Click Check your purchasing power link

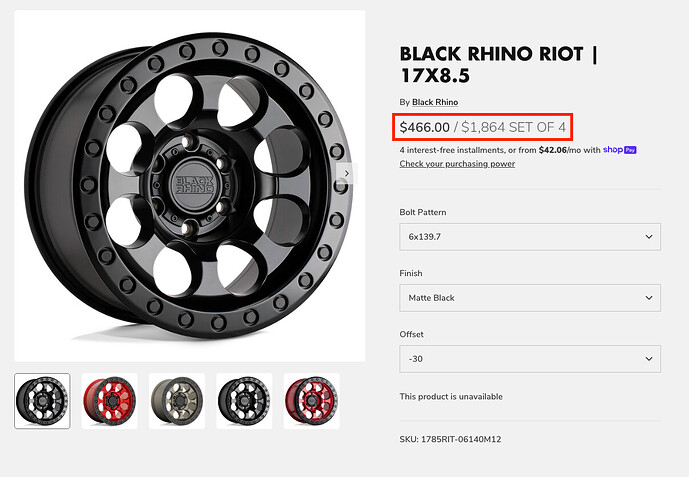click(x=457, y=164)
